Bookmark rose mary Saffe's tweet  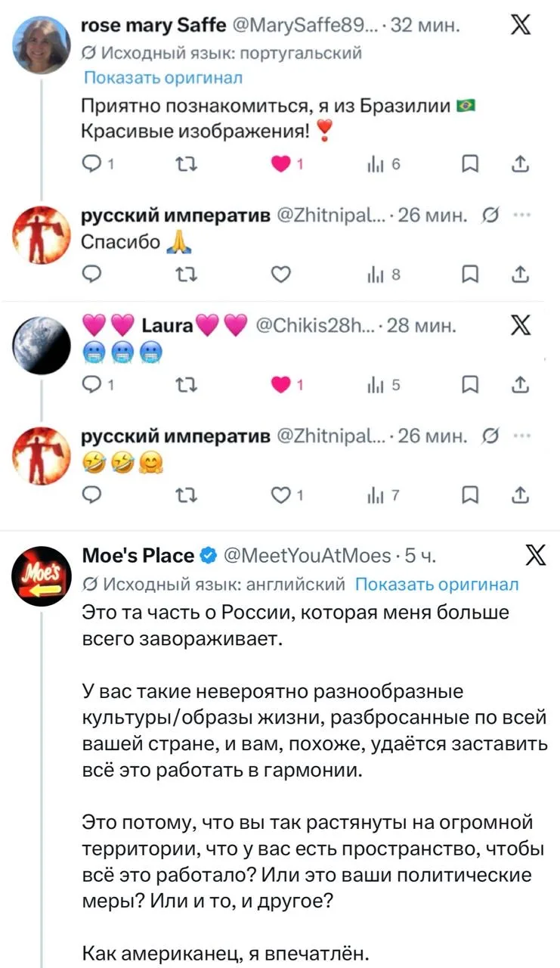pyautogui.click(x=469, y=164)
